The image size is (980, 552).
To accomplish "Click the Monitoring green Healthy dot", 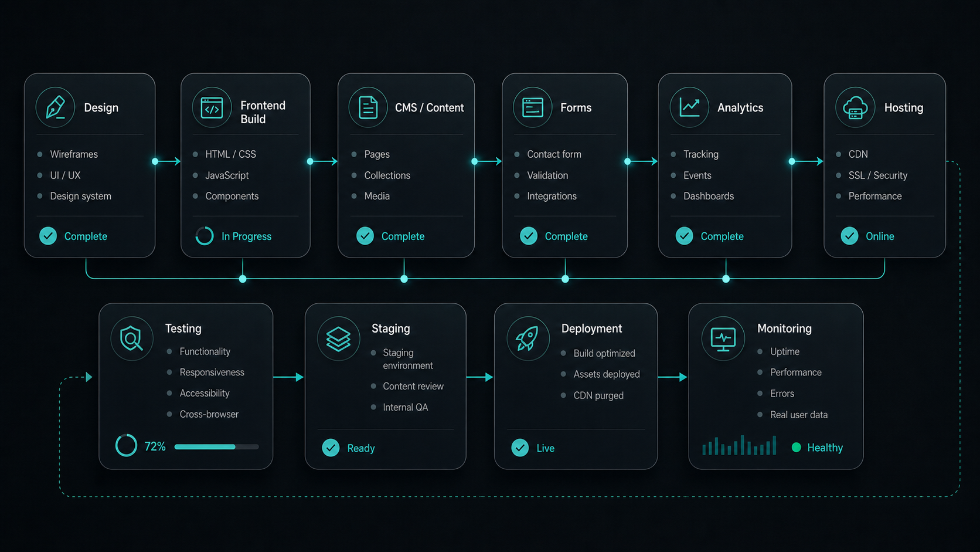I will coord(796,448).
